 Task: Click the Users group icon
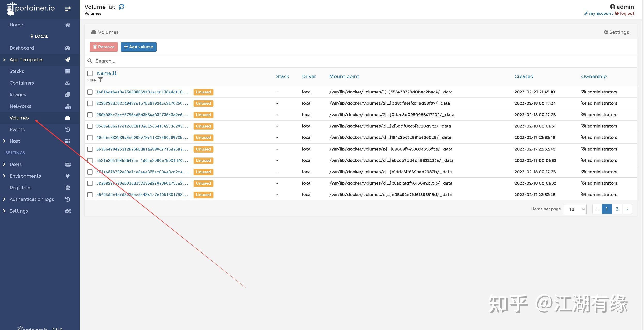pos(68,164)
